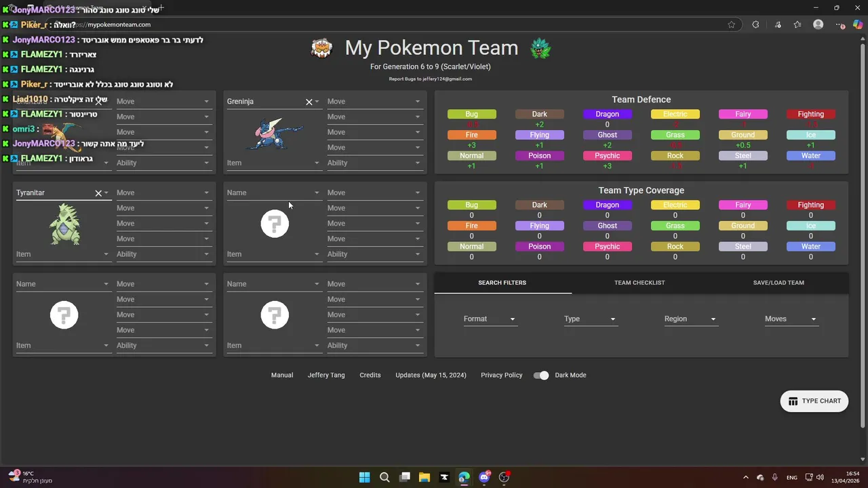The image size is (868, 488).
Task: Show hidden system tray icons chevron
Action: coord(746,477)
